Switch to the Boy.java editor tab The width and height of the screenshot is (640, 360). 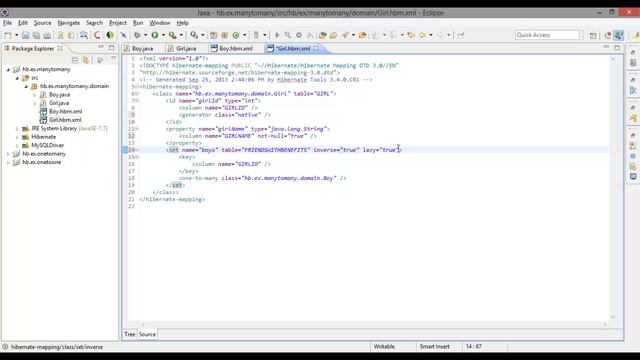[x=142, y=48]
